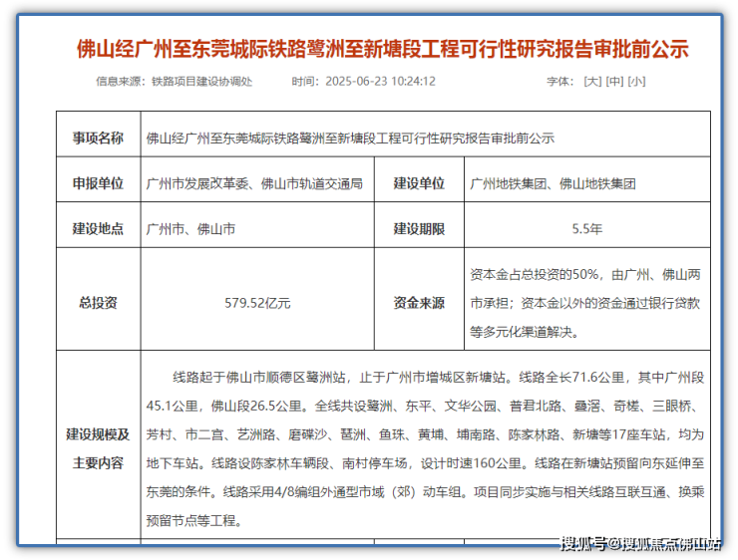Click the 字体： label
The height and width of the screenshot is (560, 738).
(x=560, y=82)
